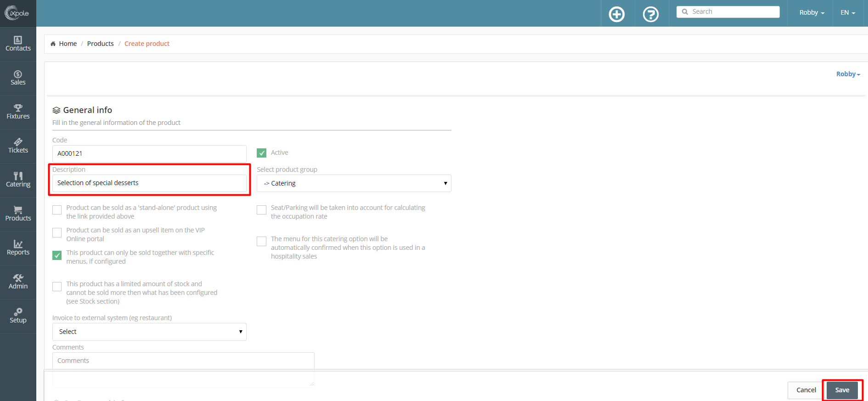Check menu automatically confirmed option

coord(261,241)
